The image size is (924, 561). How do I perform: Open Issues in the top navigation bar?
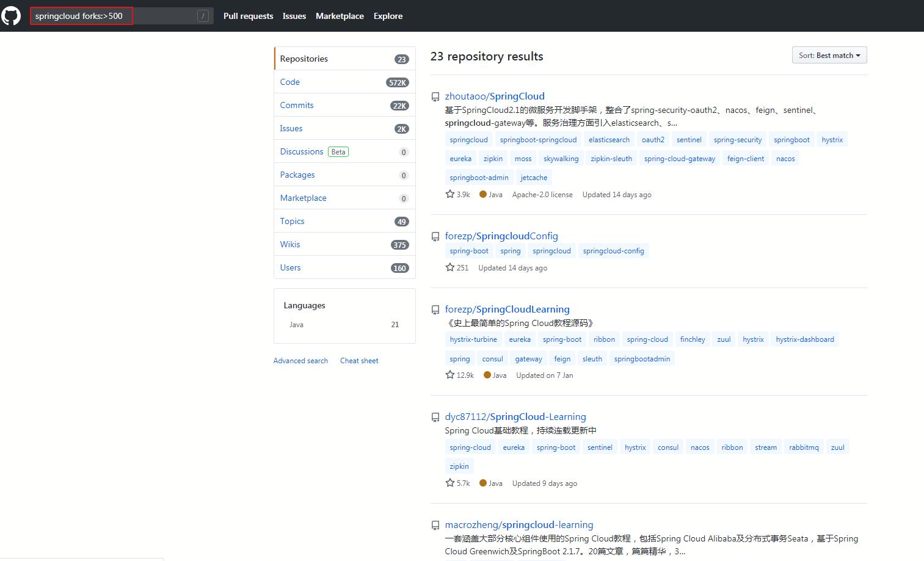(294, 16)
